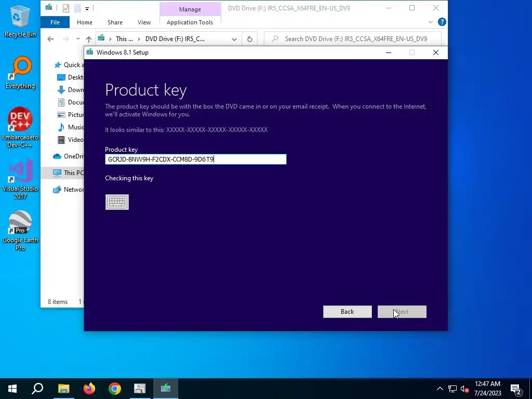
Task: Switch to Home ribbon tab
Action: pos(85,22)
